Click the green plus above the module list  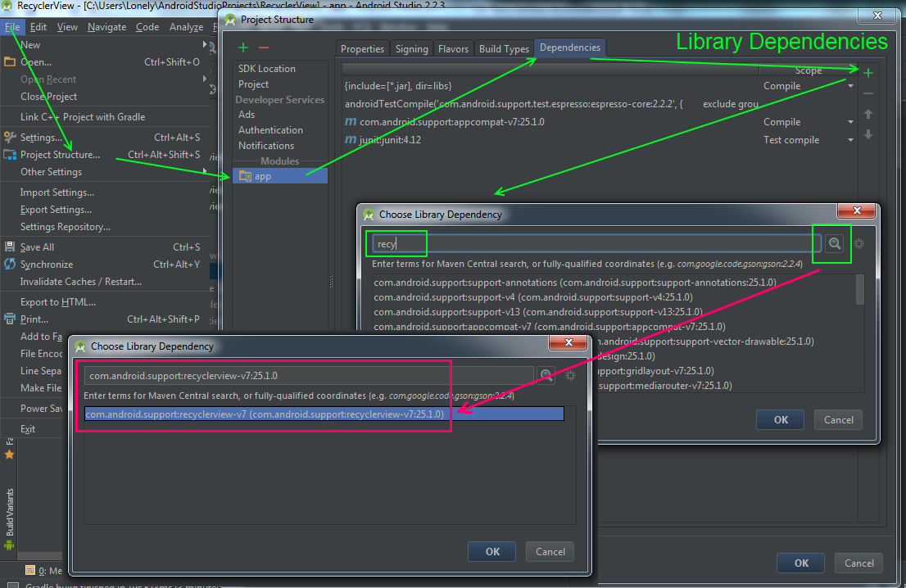click(x=242, y=47)
